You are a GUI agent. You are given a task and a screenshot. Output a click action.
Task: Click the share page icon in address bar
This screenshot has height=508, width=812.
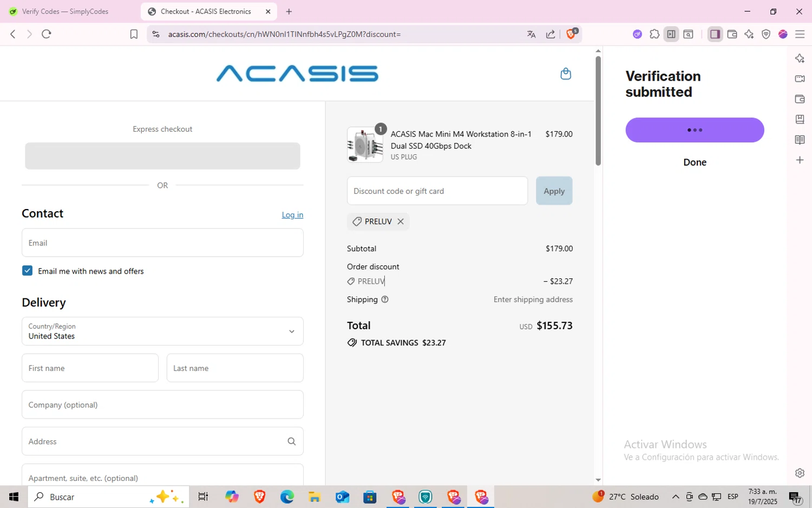pos(551,34)
